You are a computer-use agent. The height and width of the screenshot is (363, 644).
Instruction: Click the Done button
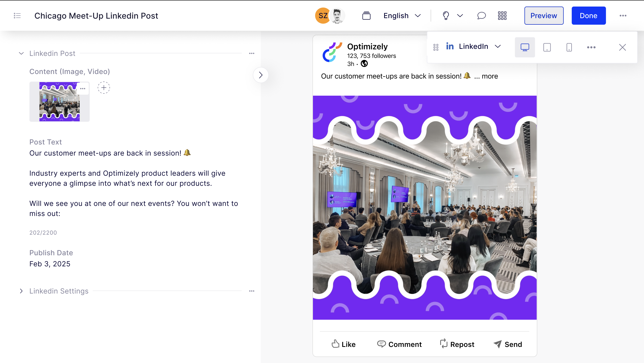(x=588, y=16)
